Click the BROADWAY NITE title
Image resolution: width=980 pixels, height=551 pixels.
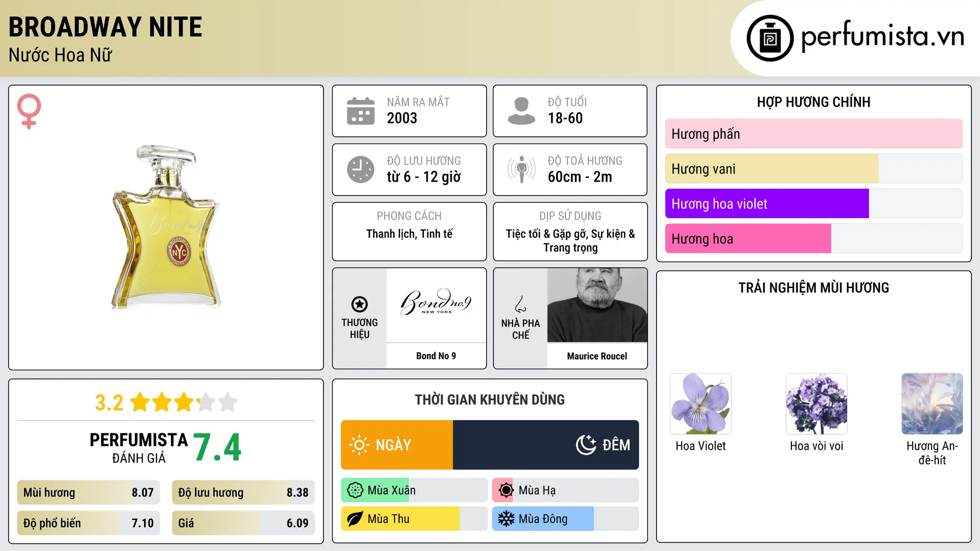pos(105,27)
